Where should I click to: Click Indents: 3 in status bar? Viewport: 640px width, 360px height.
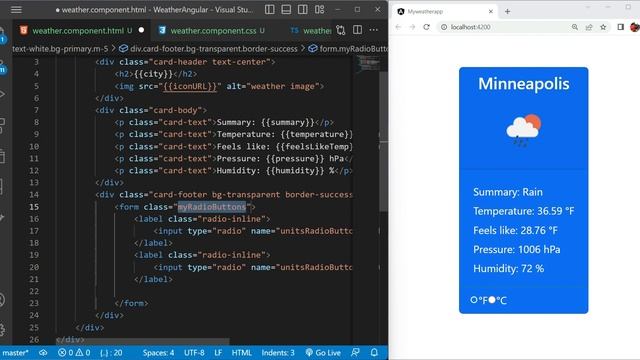pyautogui.click(x=278, y=353)
